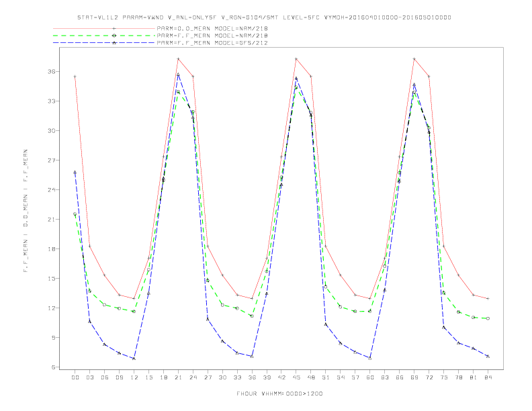Click x-axis forecast hour label 51
The height and width of the screenshot is (411, 532).
click(326, 377)
